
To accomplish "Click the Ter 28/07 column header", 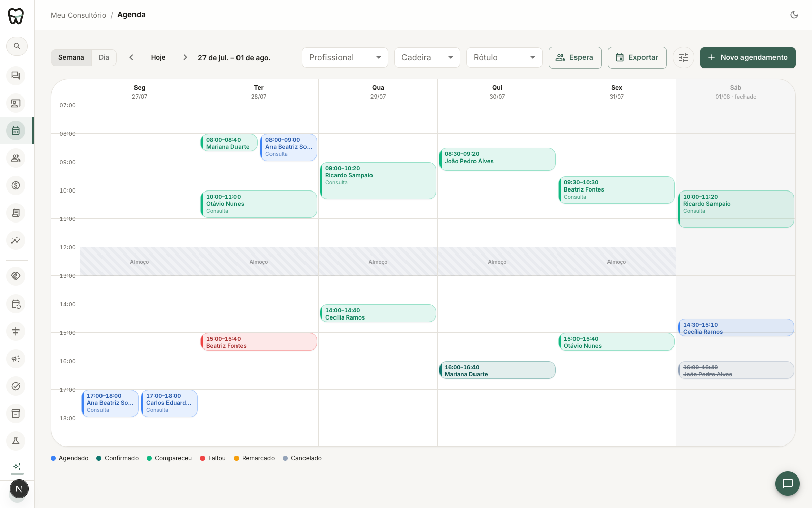I will tap(259, 92).
